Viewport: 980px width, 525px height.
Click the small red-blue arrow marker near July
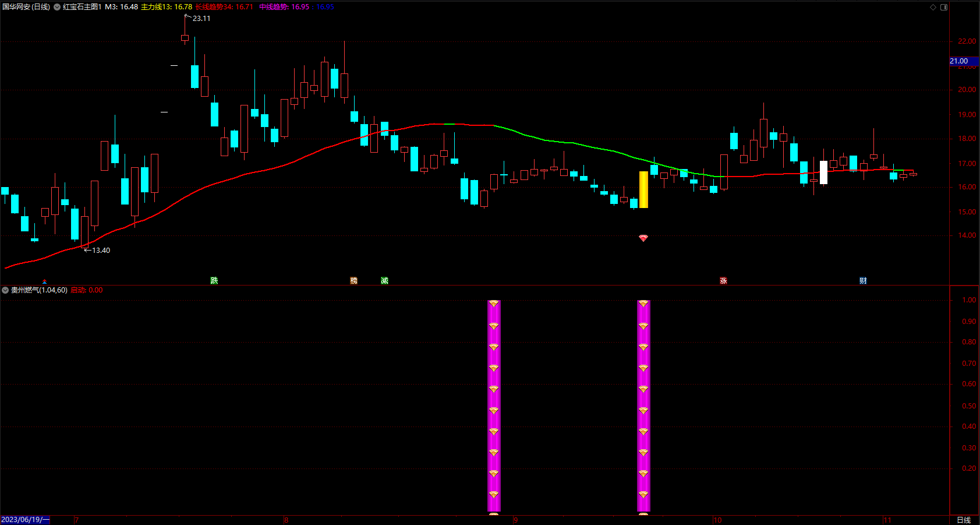coord(44,282)
